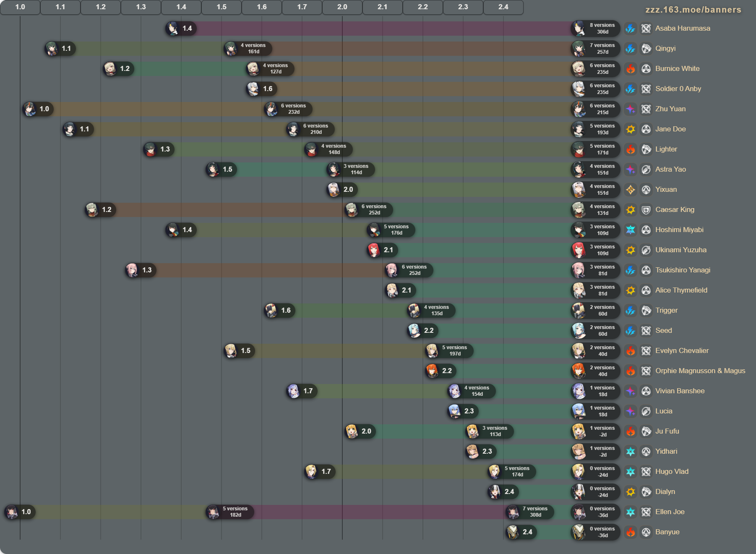Click the Hoshimi Miyabi name
Viewport: 756px width, 554px height.
point(679,230)
